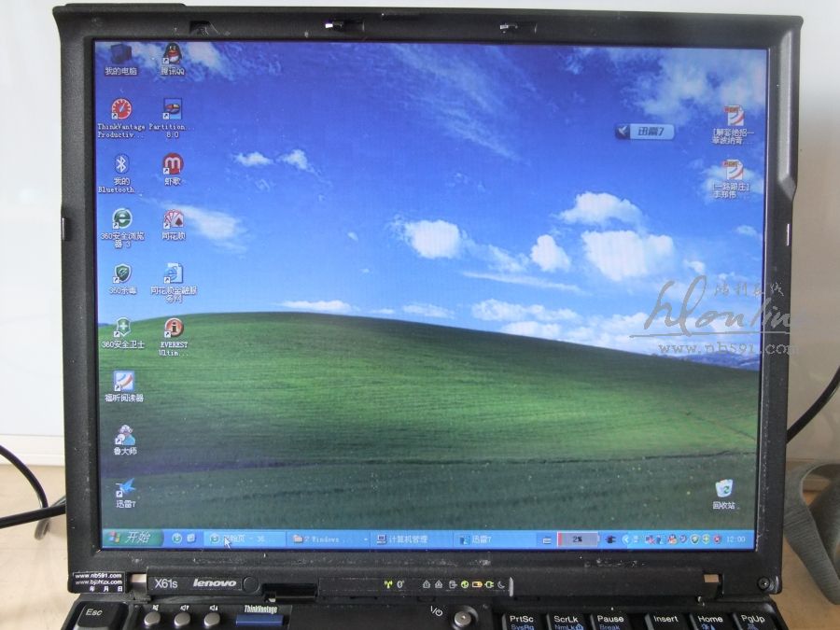Screen dimensions: 840x630
Task: Expand hidden tray icons with the arrow
Action: coord(625,539)
